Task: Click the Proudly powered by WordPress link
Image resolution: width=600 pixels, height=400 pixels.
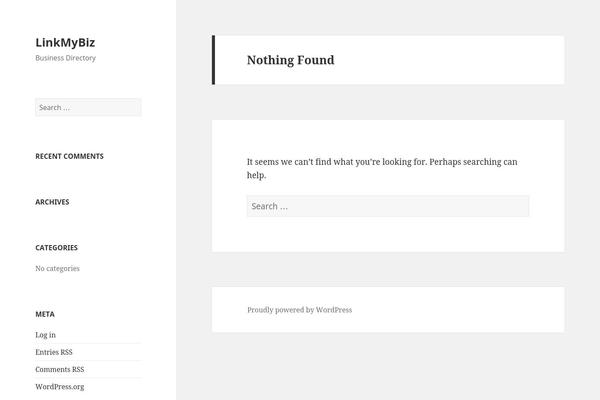Action: click(x=299, y=310)
